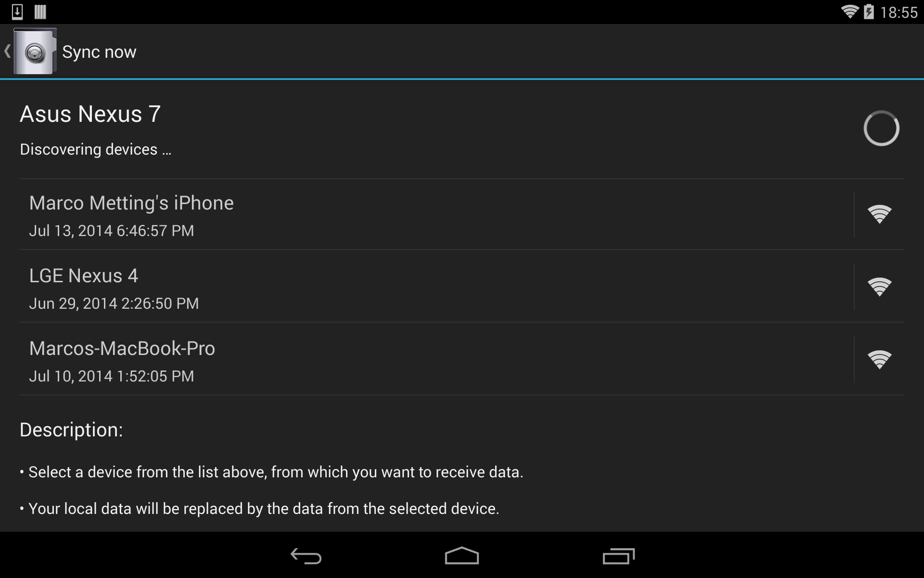This screenshot has width=924, height=578.
Task: Tap battery charging indicator in status bar
Action: 869,12
